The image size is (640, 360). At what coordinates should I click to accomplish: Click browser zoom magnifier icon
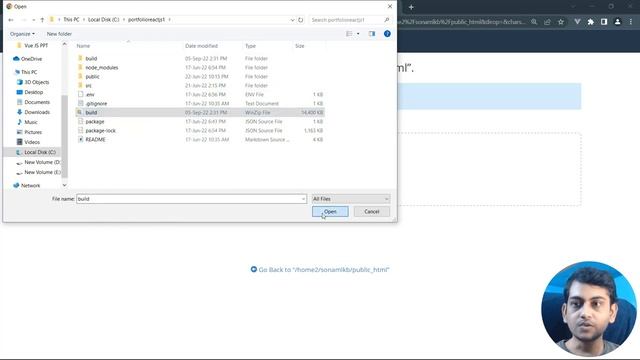pos(534,22)
